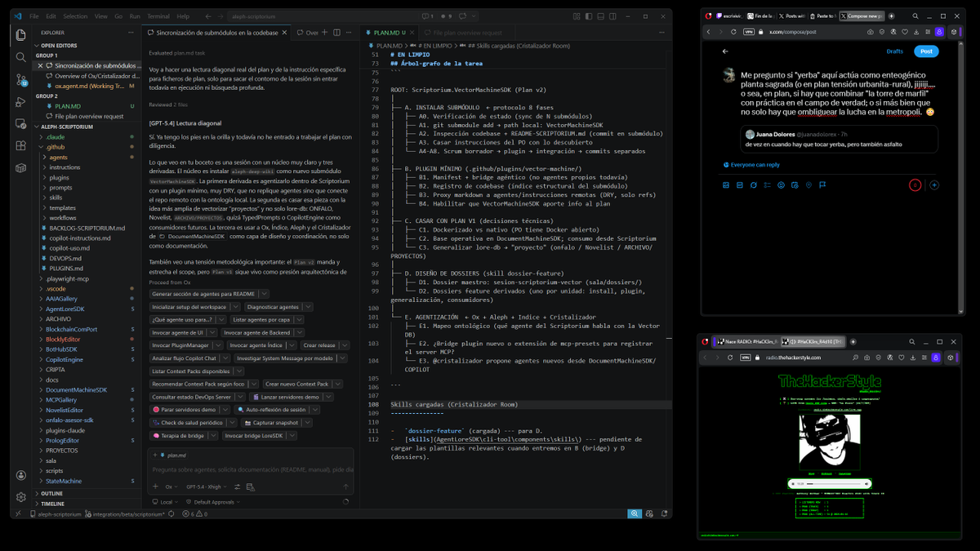Add another post plus in X composer
Screen dimensions: 980x551
coord(934,185)
